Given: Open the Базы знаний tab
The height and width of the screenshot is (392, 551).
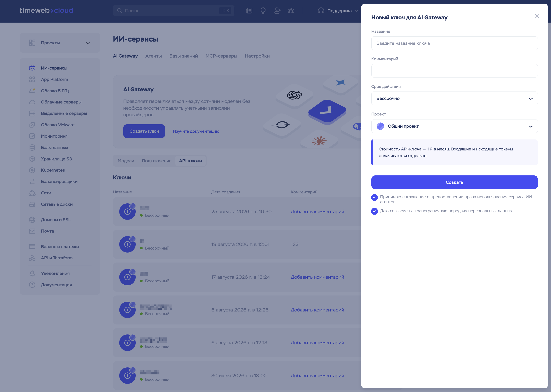Looking at the screenshot, I should pyautogui.click(x=184, y=56).
